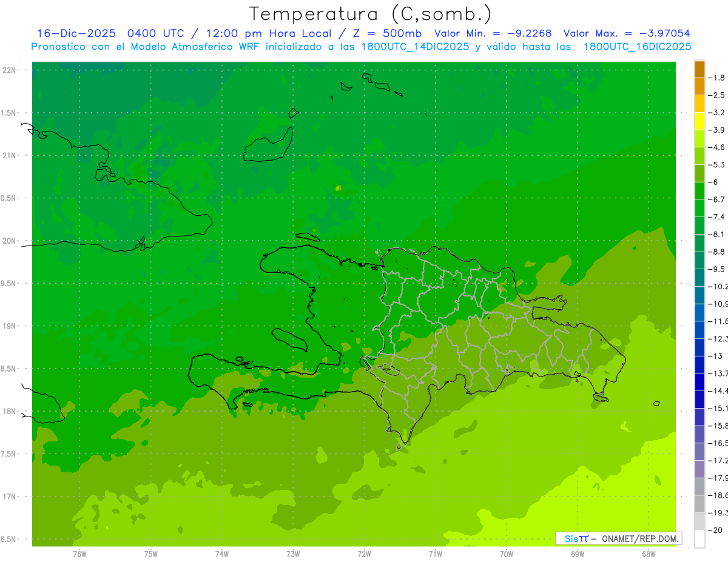
Task: Select the "75W" longitude label
Action: tap(150, 554)
